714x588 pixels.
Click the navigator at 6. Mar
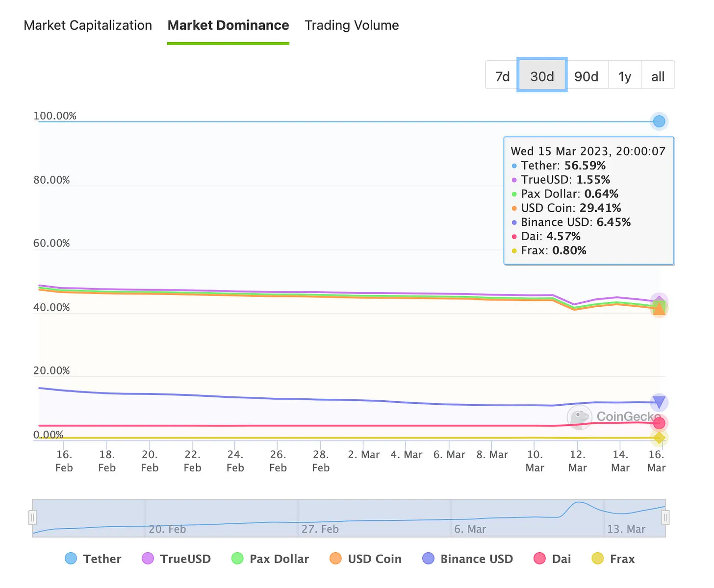(x=470, y=529)
